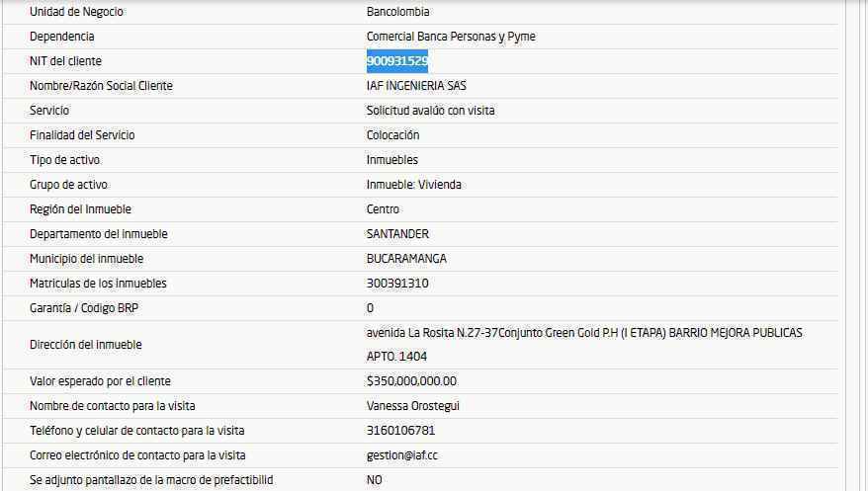Click 'Solicitud avalúo con visita' service value

(430, 111)
